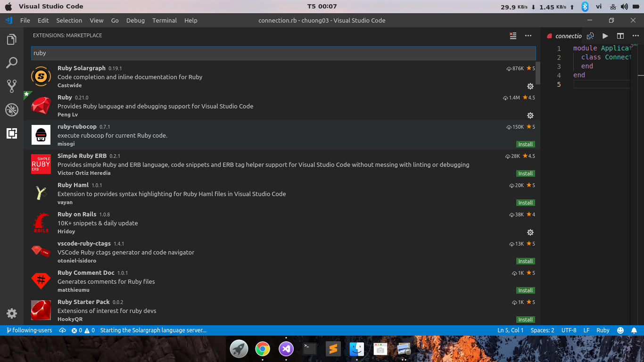Focus the extensions search field containing 'ruby'
644x362 pixels.
[283, 53]
